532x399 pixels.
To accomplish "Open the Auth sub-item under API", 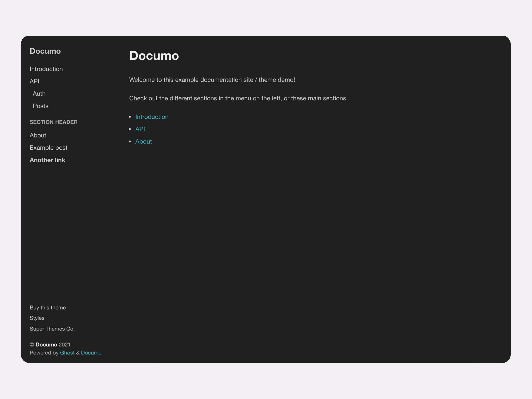I will pos(39,94).
